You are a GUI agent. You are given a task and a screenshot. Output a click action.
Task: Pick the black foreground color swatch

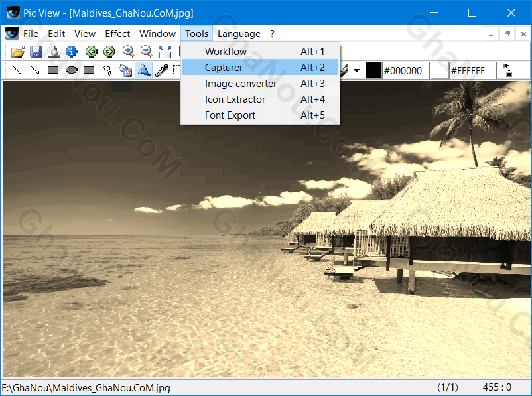pos(373,70)
